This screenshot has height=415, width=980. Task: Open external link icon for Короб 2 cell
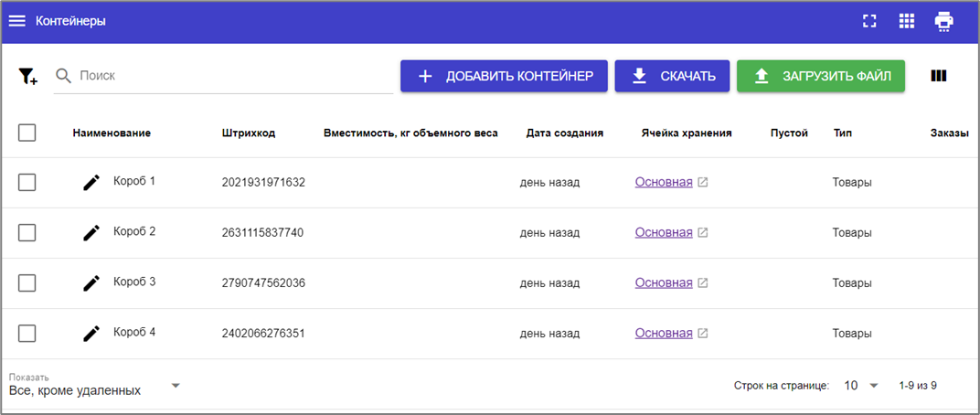tap(703, 233)
